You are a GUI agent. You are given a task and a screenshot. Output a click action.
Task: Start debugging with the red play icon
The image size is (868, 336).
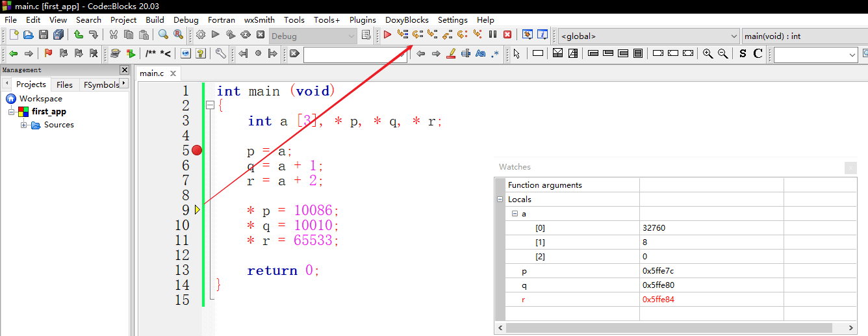tap(387, 34)
